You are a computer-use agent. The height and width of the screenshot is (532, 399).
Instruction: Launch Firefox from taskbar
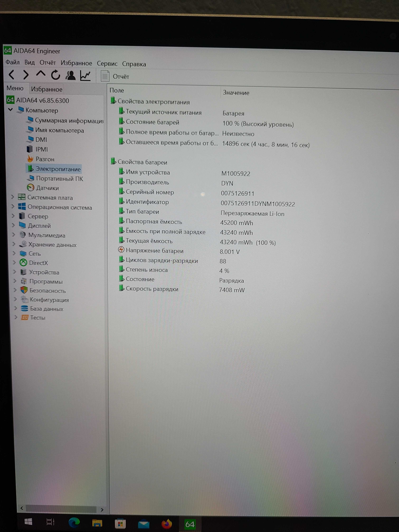(x=167, y=524)
